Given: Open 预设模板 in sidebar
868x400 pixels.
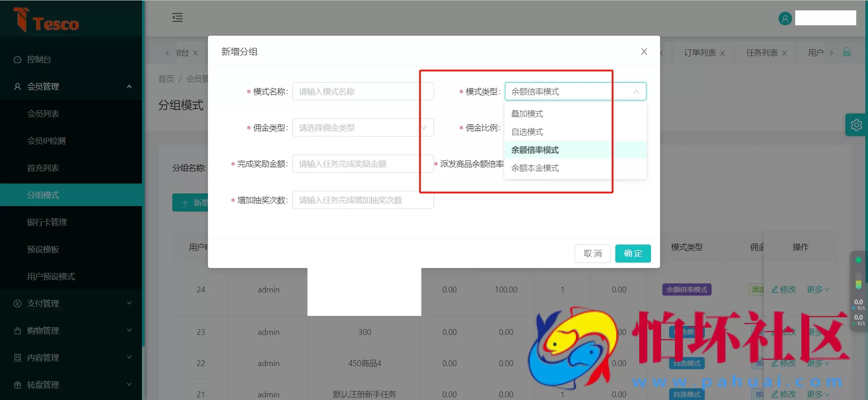Looking at the screenshot, I should pyautogui.click(x=71, y=249).
